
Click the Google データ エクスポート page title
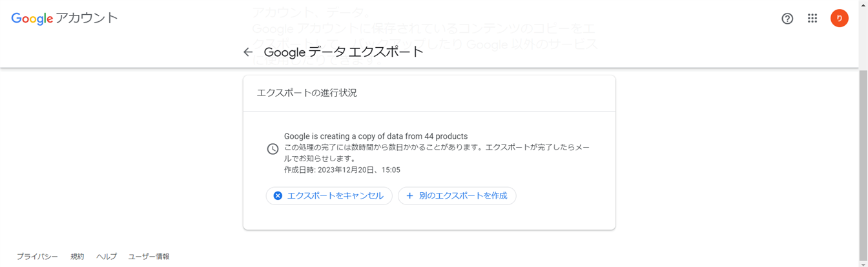[x=344, y=52]
